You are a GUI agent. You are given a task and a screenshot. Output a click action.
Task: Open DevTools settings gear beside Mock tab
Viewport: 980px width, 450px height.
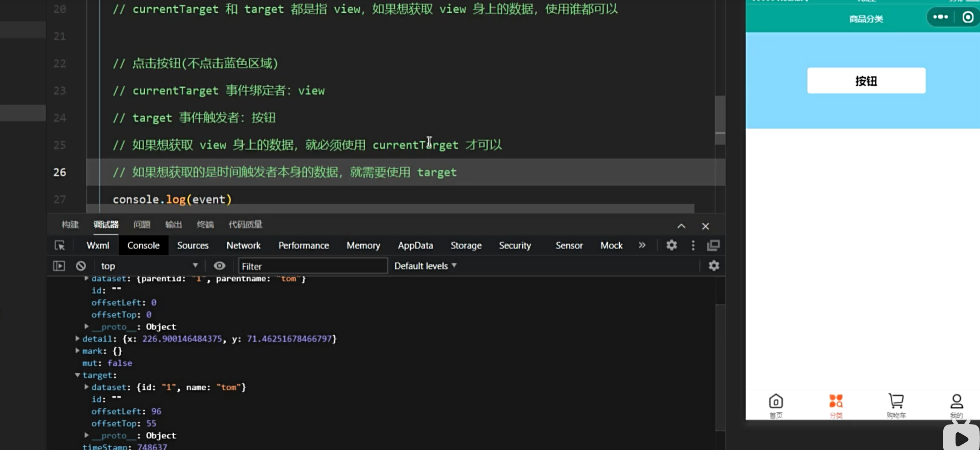pos(671,245)
